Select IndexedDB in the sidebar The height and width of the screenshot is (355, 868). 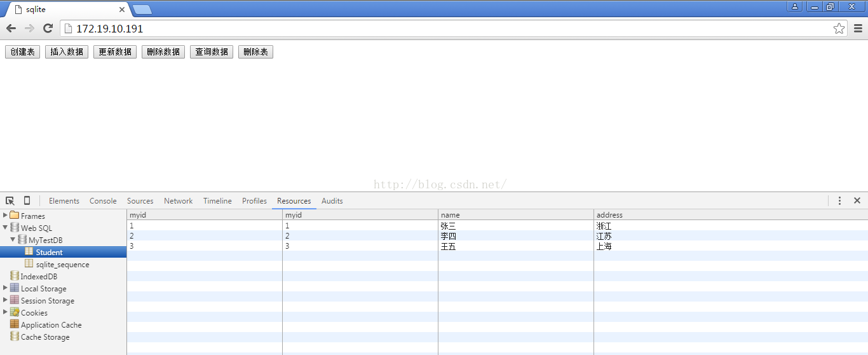(39, 277)
